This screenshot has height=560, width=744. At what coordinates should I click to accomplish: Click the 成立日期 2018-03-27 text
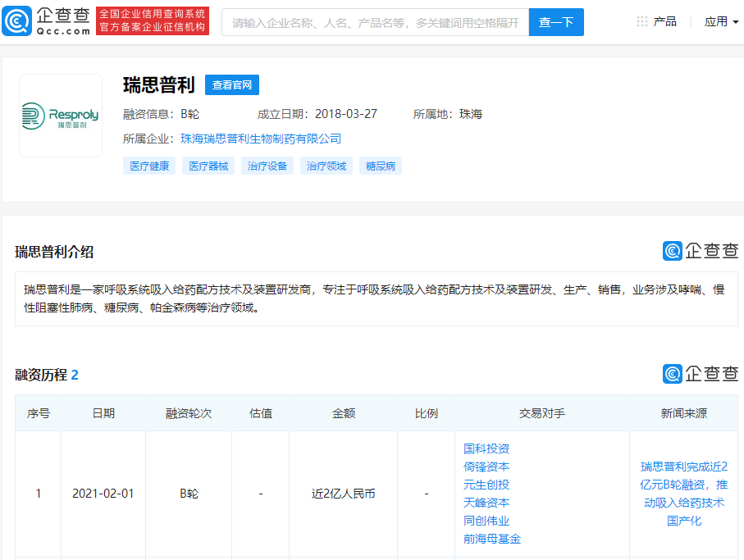pos(317,114)
